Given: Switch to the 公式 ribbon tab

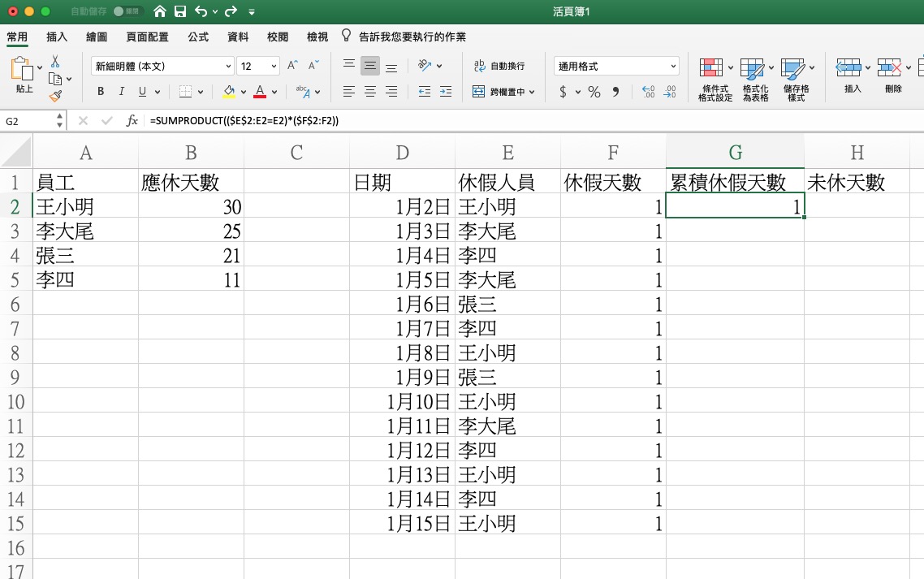Looking at the screenshot, I should [x=198, y=37].
